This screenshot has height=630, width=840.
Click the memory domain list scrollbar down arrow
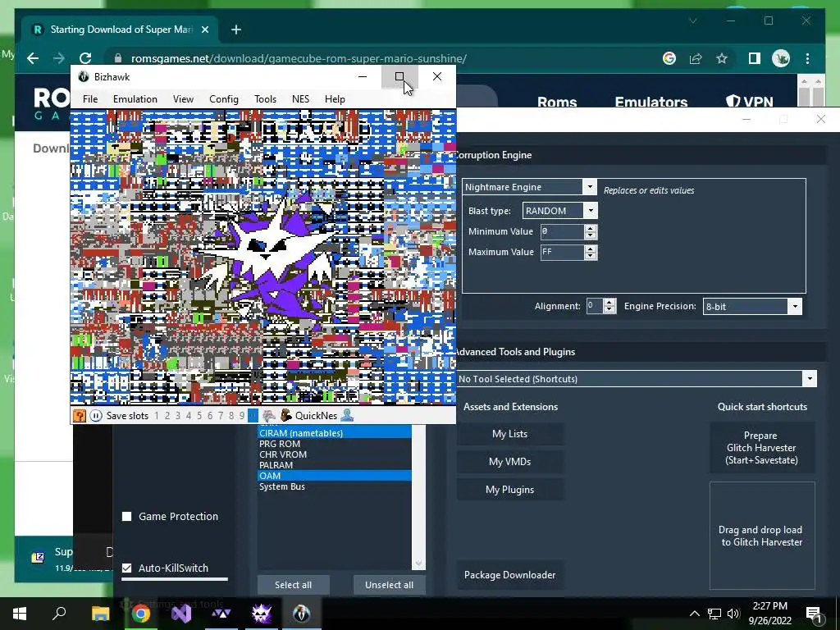[418, 564]
